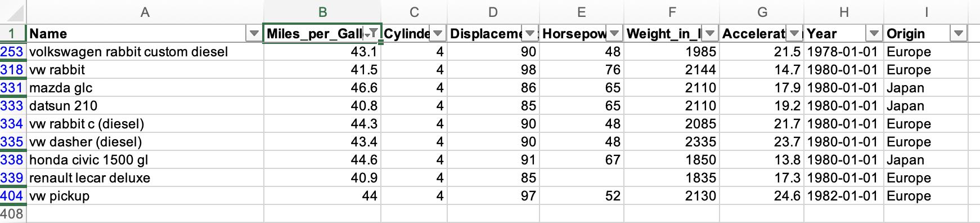Select row header 404

12,196
